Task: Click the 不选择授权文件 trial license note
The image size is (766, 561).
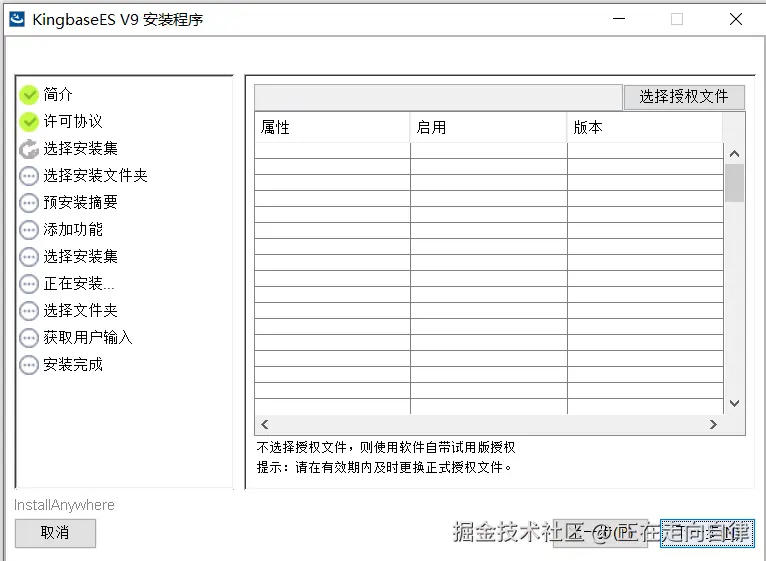Action: click(x=386, y=447)
